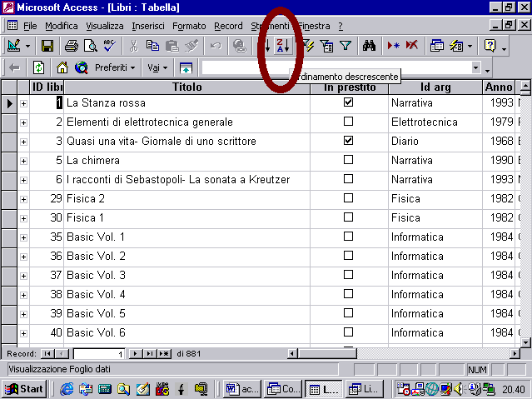
Task: Check In prestito for Basic Vol. 6
Action: (348, 332)
